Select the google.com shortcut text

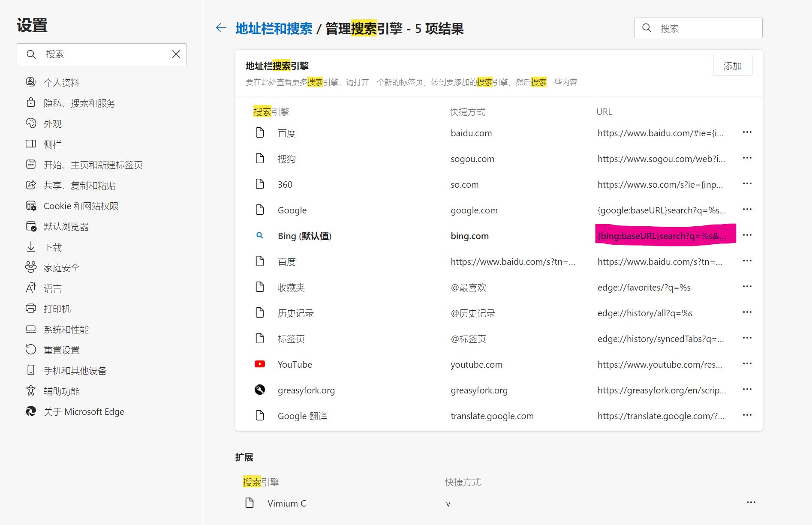[474, 210]
